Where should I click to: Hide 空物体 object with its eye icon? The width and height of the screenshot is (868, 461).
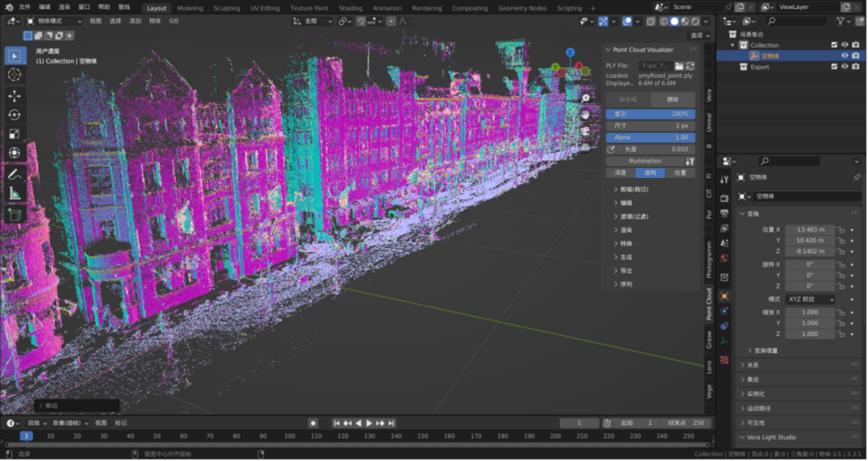[845, 56]
